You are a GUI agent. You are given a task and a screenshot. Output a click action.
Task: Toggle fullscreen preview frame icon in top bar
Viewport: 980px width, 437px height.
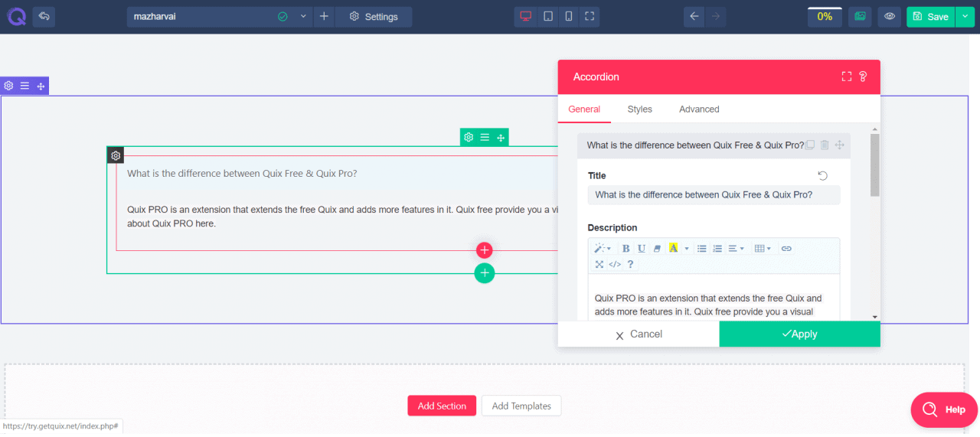point(589,16)
